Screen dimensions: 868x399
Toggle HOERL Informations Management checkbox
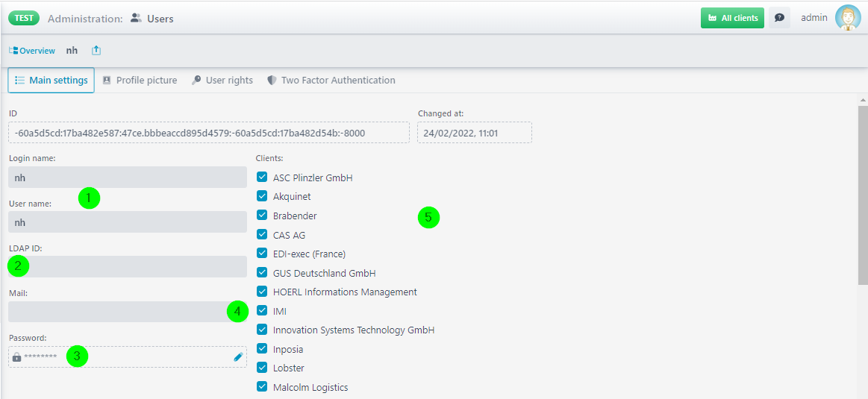tap(263, 291)
